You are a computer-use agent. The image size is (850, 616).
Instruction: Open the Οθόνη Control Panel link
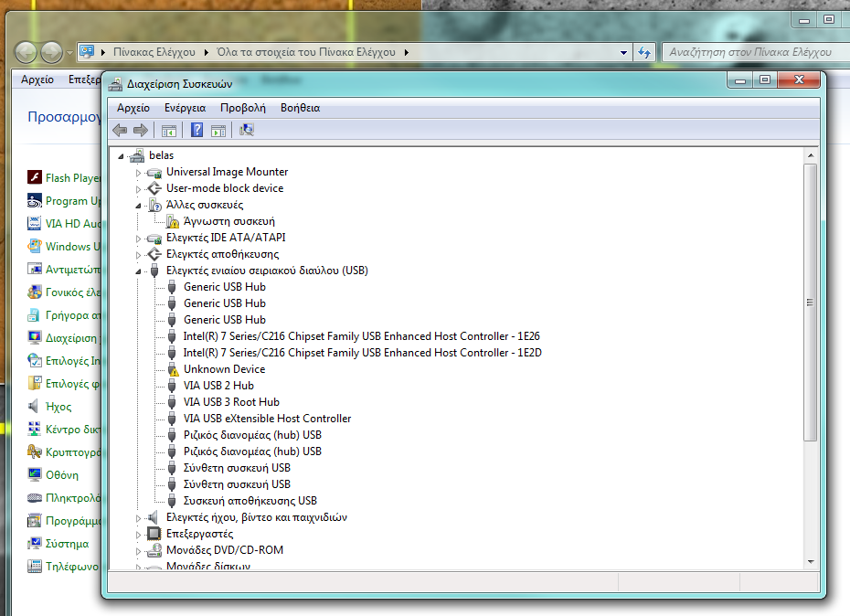61,475
